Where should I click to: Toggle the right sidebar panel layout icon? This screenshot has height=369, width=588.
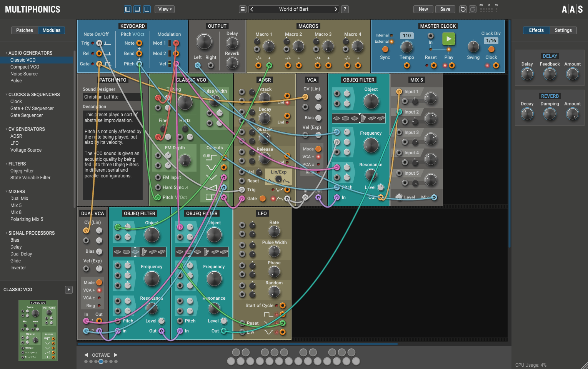pos(147,9)
